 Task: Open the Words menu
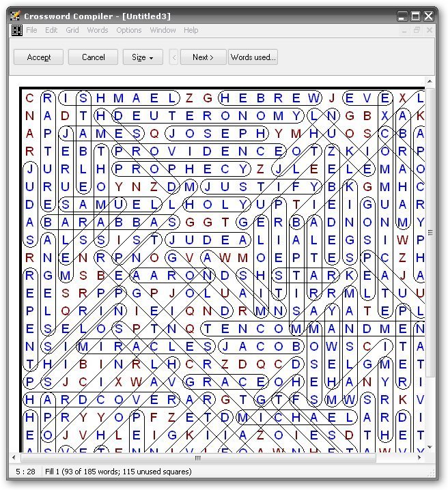(x=98, y=30)
